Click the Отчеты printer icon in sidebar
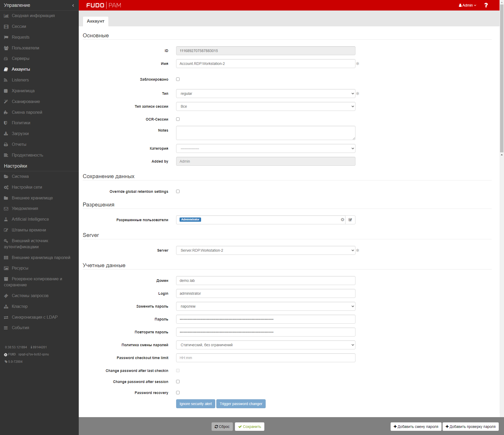The image size is (504, 435). pos(6,144)
